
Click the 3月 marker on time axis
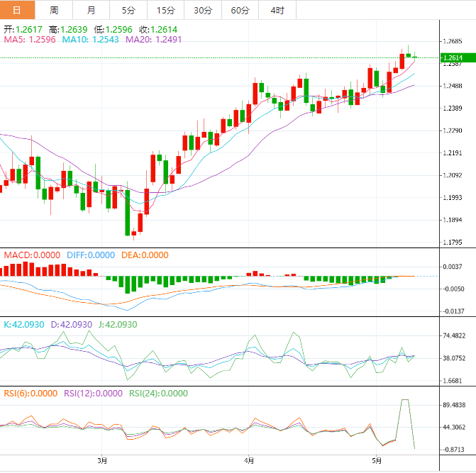[x=102, y=460]
